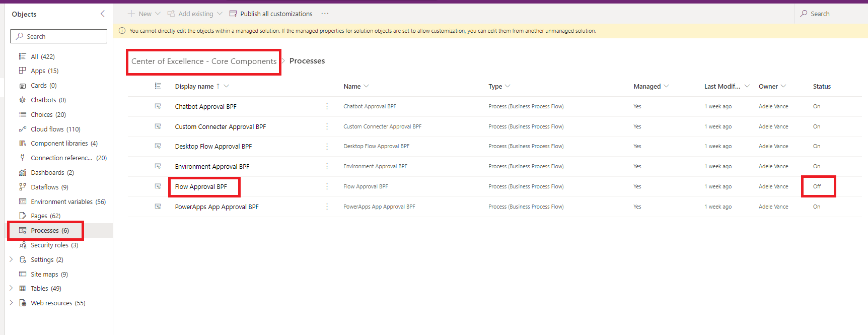Click the Chatbots (0) icon

[22, 100]
